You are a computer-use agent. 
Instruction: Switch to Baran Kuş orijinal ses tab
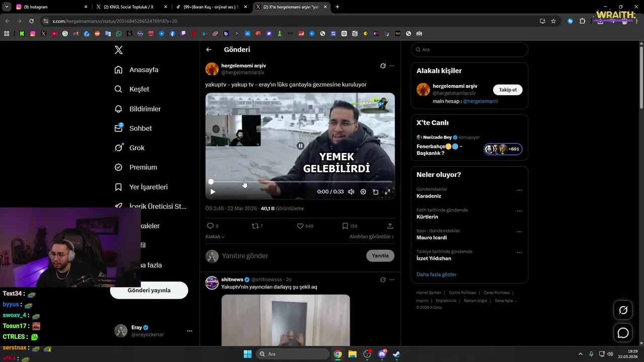[211, 7]
